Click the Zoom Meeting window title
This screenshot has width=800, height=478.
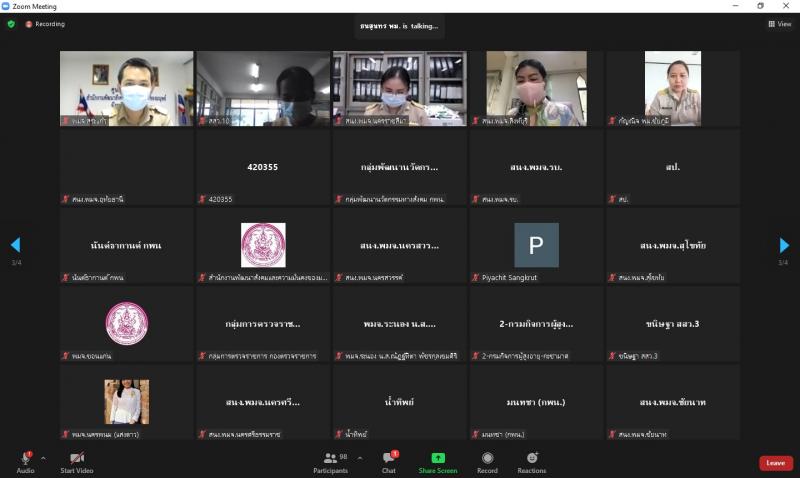34,7
